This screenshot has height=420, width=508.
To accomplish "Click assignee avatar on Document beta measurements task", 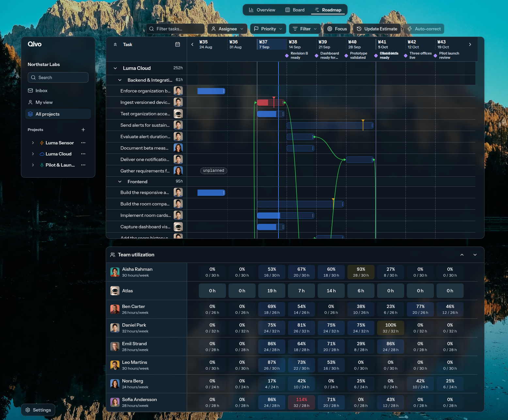I will point(178,148).
